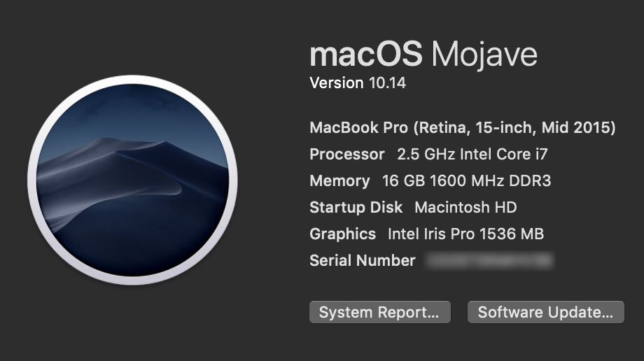
Task: Check for updates via Software Update button
Action: (x=546, y=312)
